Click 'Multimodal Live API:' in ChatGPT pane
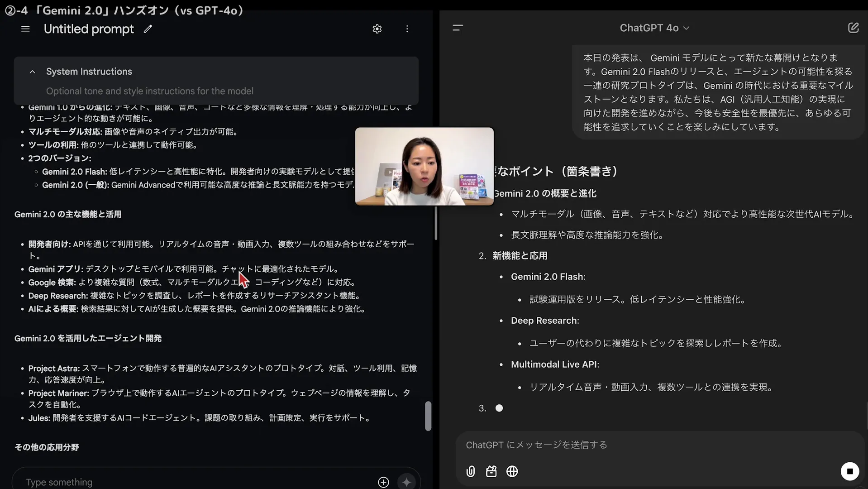This screenshot has height=489, width=868. tap(555, 364)
